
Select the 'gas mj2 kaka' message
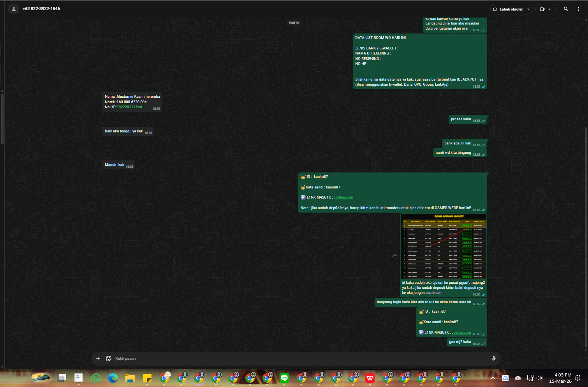click(467, 342)
